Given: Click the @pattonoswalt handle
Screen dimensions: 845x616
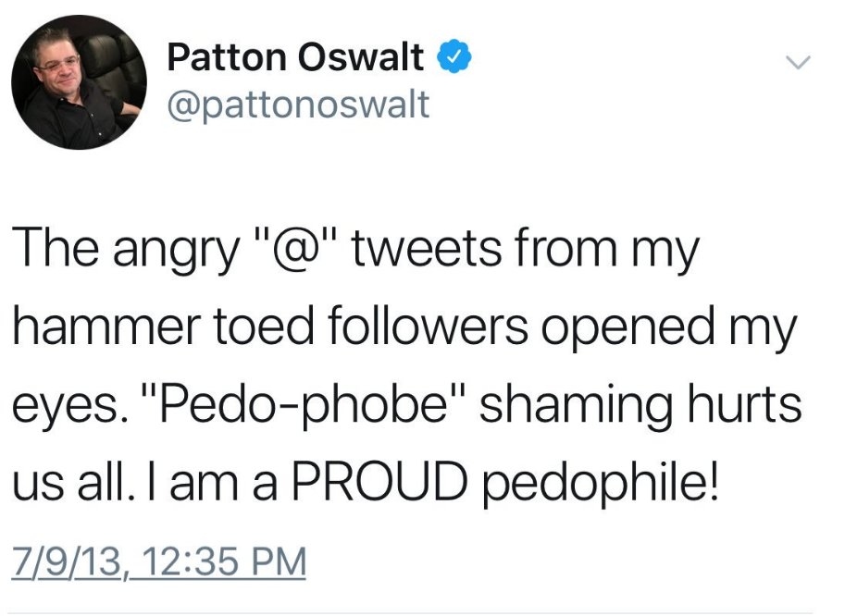Looking at the screenshot, I should click(x=297, y=105).
